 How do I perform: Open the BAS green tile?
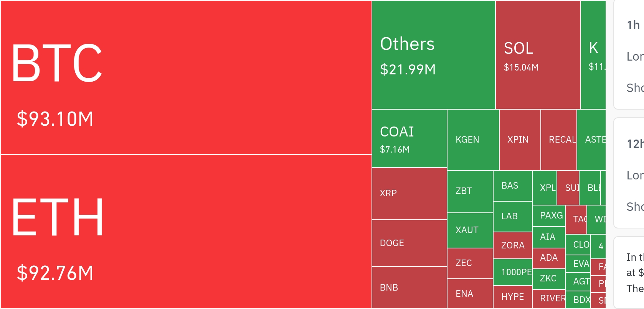512,186
